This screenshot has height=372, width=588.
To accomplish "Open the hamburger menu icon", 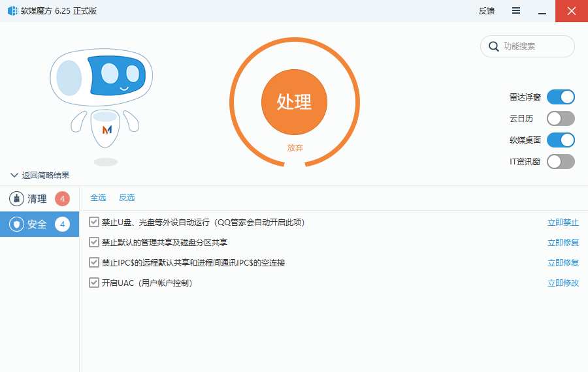I will coord(516,11).
